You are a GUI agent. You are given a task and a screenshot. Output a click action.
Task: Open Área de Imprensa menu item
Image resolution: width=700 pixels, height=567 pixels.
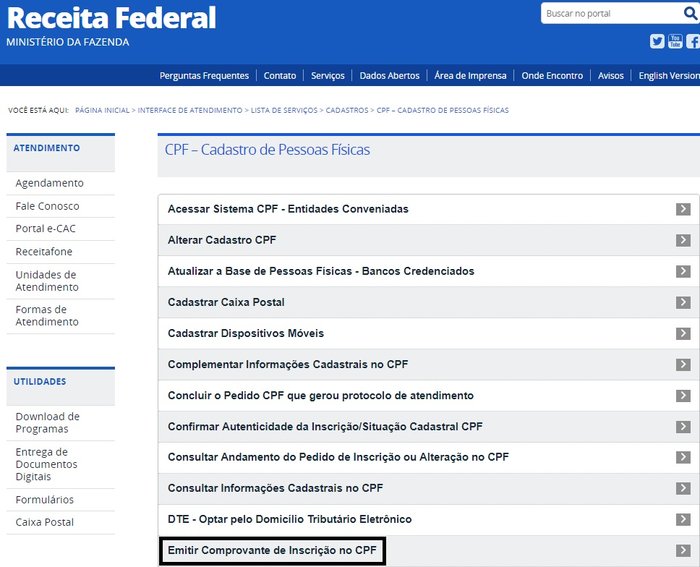470,75
